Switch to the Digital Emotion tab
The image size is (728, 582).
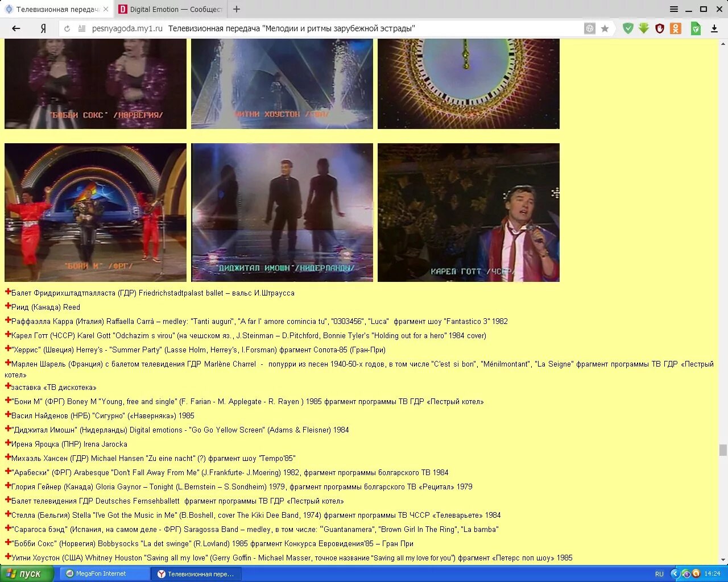click(170, 9)
